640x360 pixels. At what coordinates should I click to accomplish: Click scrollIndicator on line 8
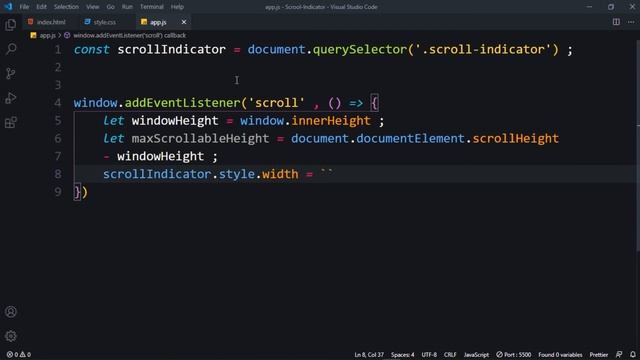[157, 174]
